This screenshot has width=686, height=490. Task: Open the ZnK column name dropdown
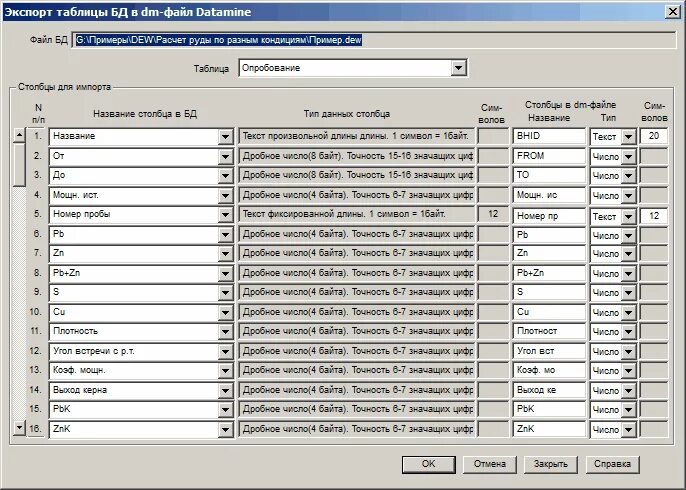click(225, 430)
